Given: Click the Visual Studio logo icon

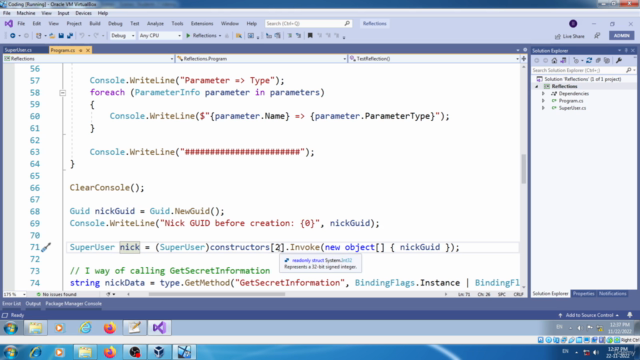Looking at the screenshot, I should pyautogui.click(x=9, y=24).
